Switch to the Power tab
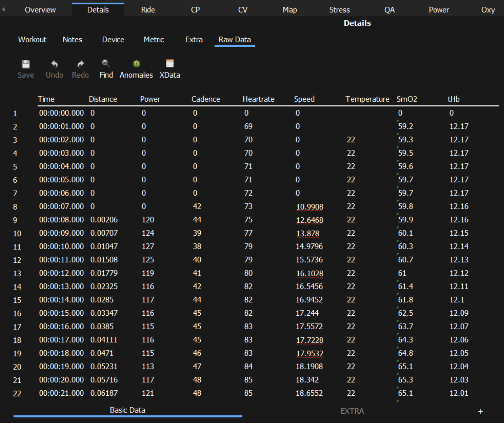This screenshot has width=504, height=423. [x=439, y=10]
